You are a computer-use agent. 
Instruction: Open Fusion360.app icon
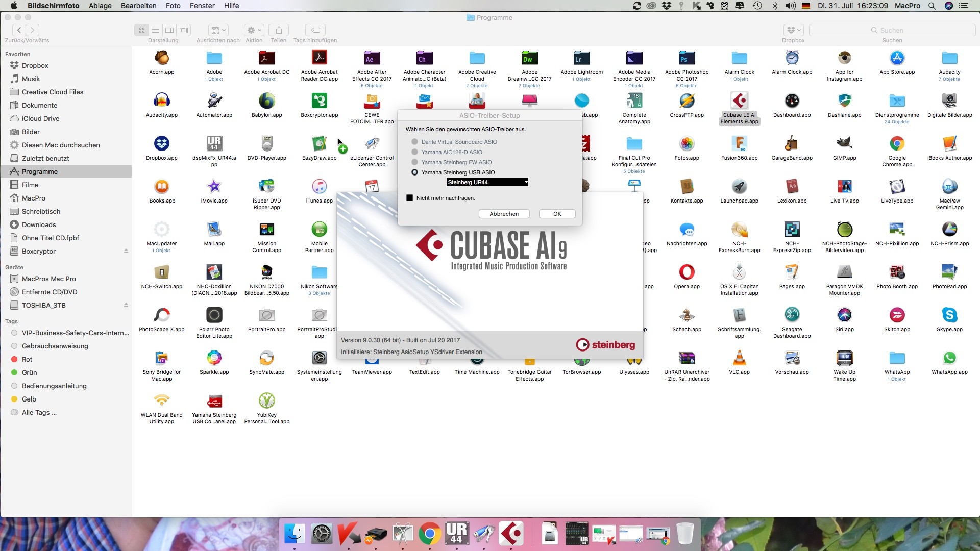[739, 144]
